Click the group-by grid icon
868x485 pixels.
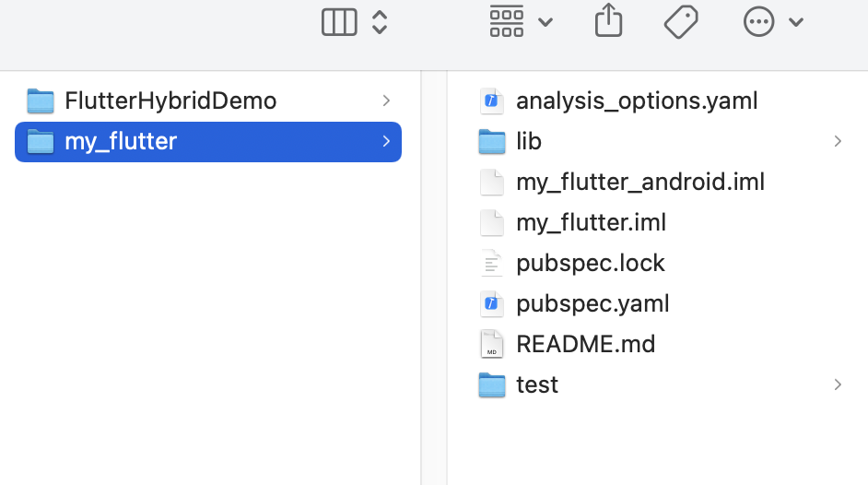507,21
